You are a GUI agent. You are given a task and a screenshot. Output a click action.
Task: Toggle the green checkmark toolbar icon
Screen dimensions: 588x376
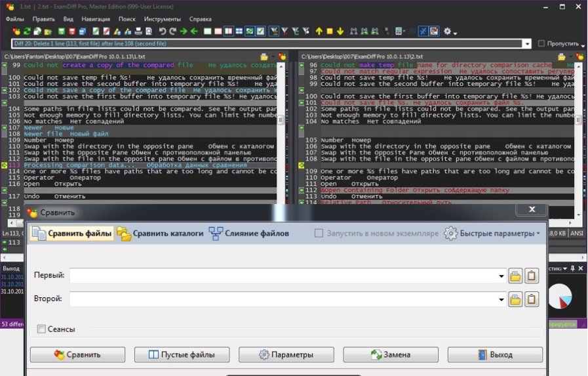(x=260, y=31)
